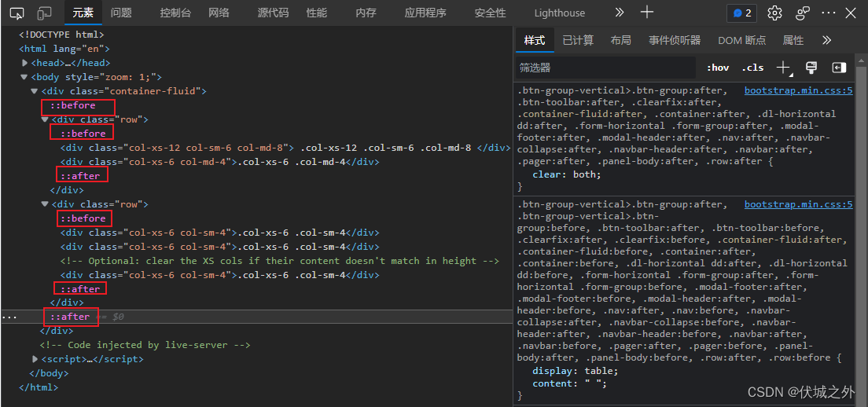Open the three-dot customize menu
The height and width of the screenshot is (407, 868).
coord(829,13)
